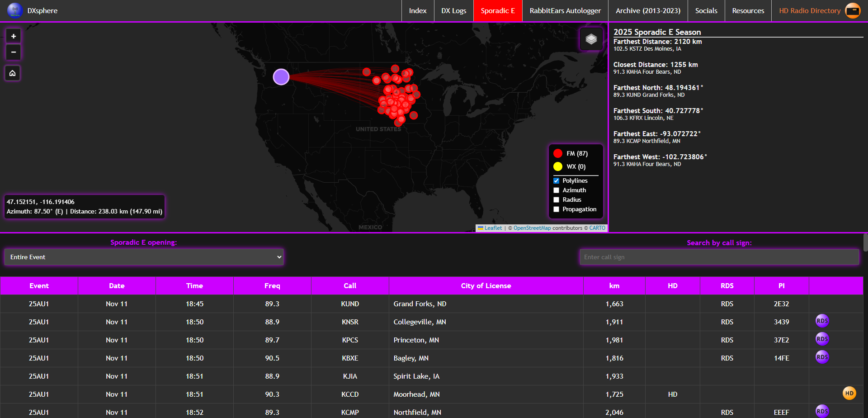This screenshot has height=418, width=868.
Task: Open the OpenStreetMap attribution link
Action: pos(532,228)
